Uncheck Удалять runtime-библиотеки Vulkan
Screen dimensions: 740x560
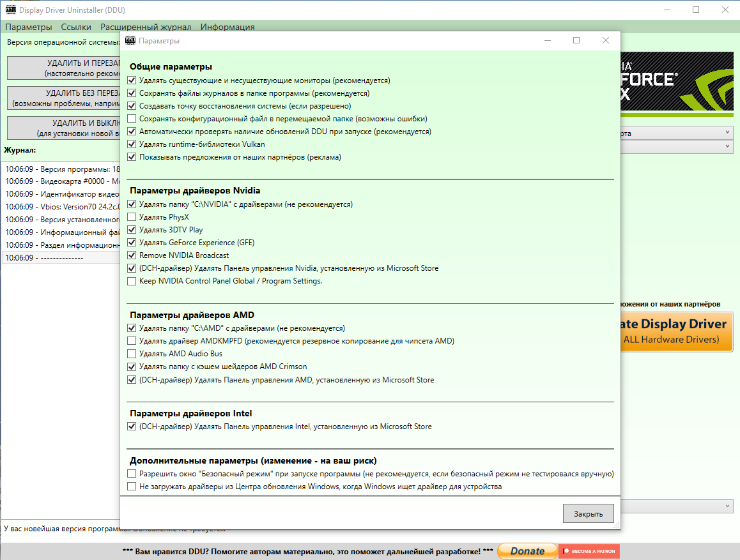(132, 144)
